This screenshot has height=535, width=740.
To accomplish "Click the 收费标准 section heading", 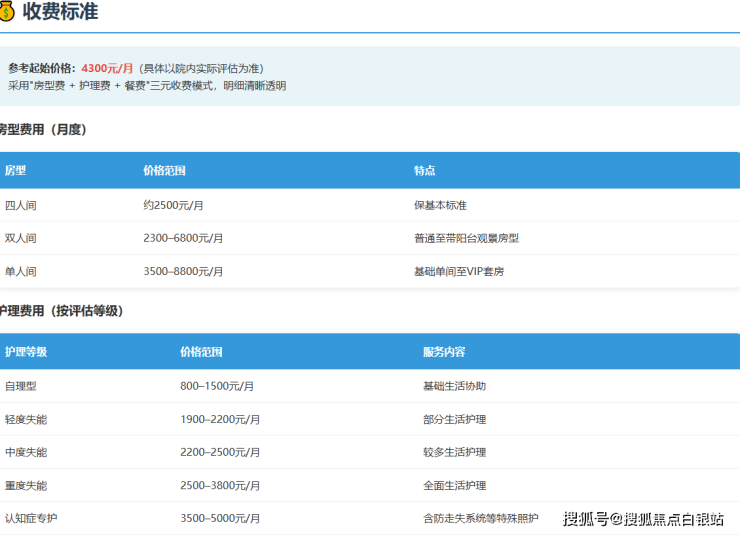I will pos(60,12).
